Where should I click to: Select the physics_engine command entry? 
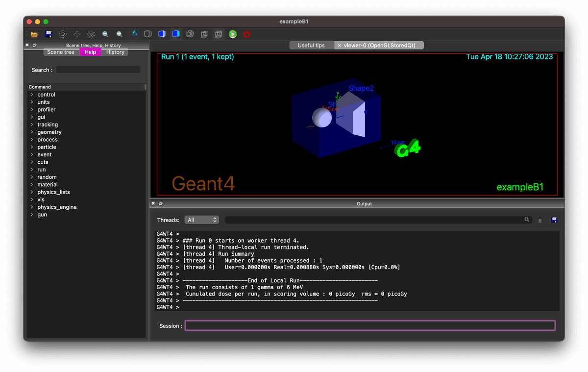(57, 207)
